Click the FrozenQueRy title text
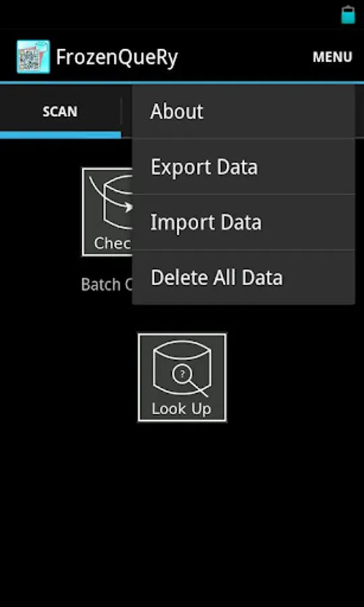364x607 pixels. (117, 57)
